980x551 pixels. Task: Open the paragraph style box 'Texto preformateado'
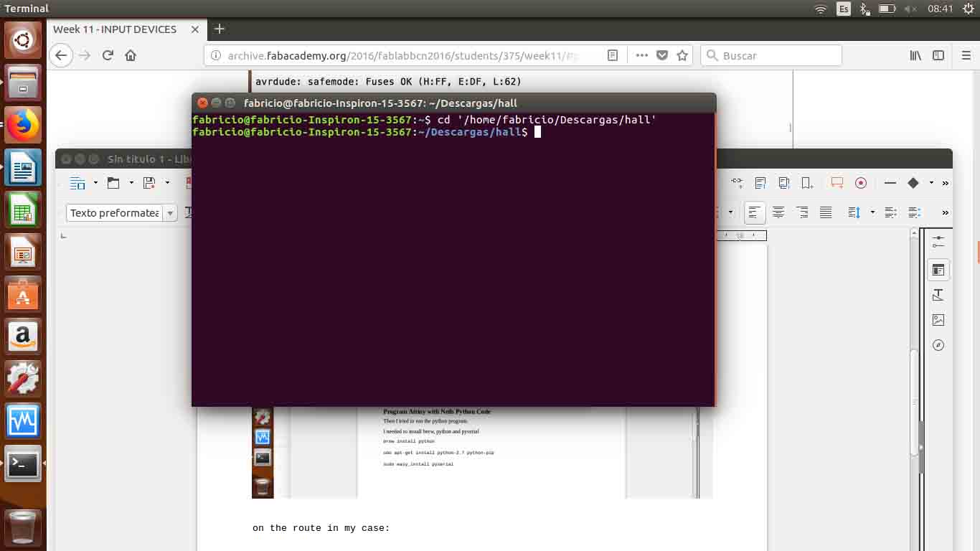pyautogui.click(x=115, y=213)
